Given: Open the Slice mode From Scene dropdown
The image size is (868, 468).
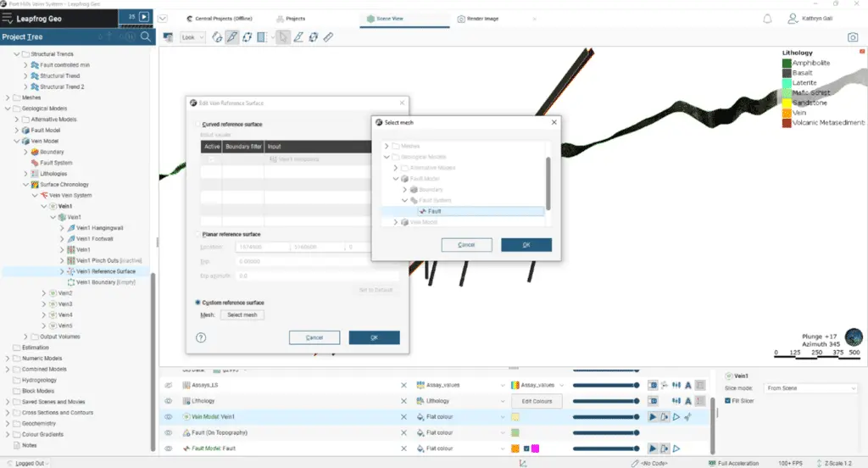Looking at the screenshot, I should tap(810, 388).
